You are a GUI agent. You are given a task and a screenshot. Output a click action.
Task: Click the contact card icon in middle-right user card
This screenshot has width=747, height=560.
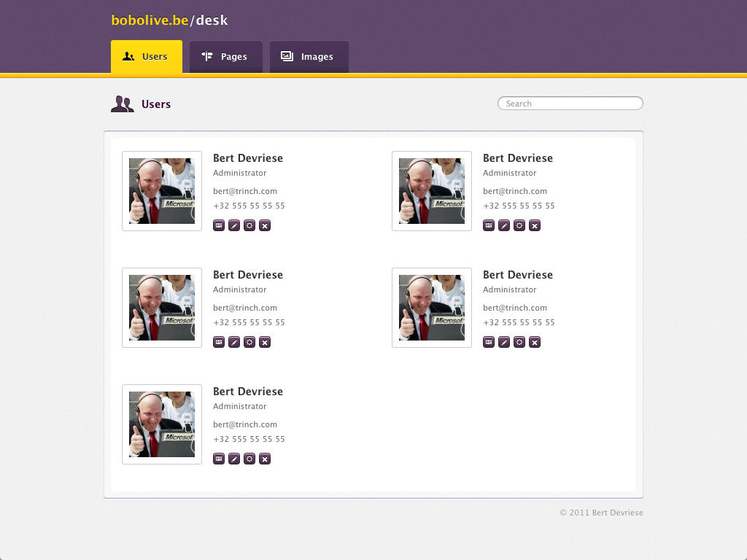(x=489, y=342)
